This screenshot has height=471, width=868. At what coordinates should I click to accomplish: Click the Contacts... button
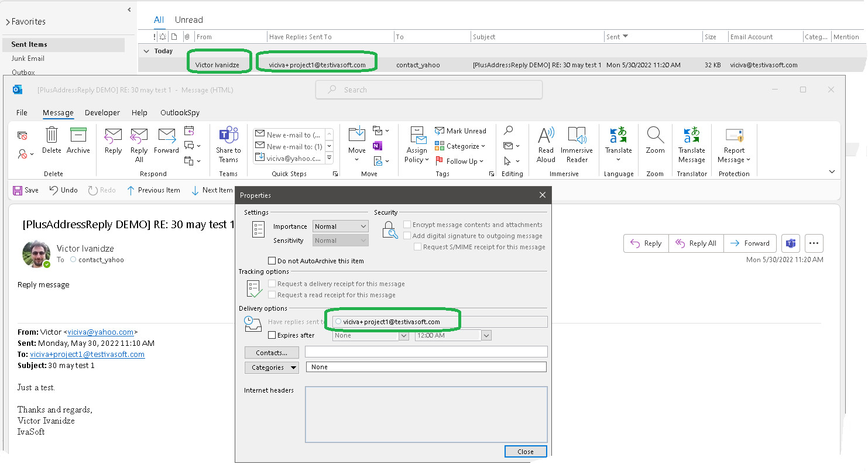[272, 353]
